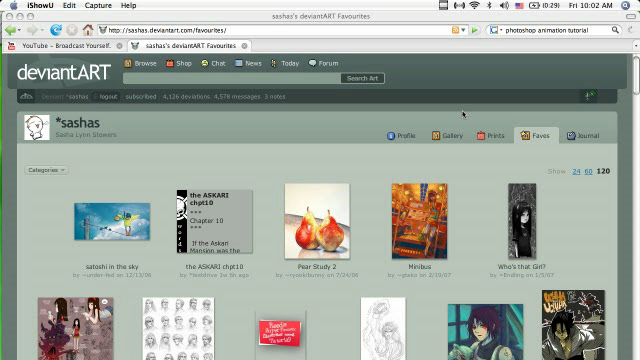Open the tab list arrow at tab bar end
The height and width of the screenshot is (360, 640).
pos(636,46)
